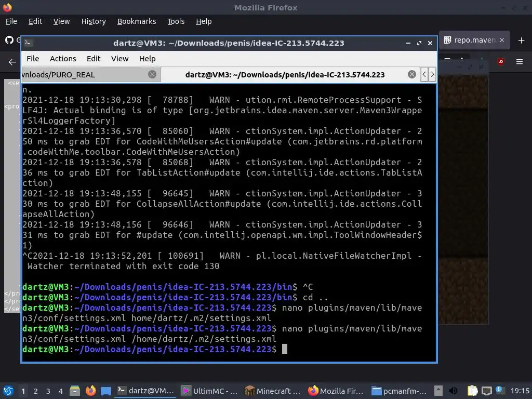
Task: Open the File menu in the terminal window
Action: point(33,59)
